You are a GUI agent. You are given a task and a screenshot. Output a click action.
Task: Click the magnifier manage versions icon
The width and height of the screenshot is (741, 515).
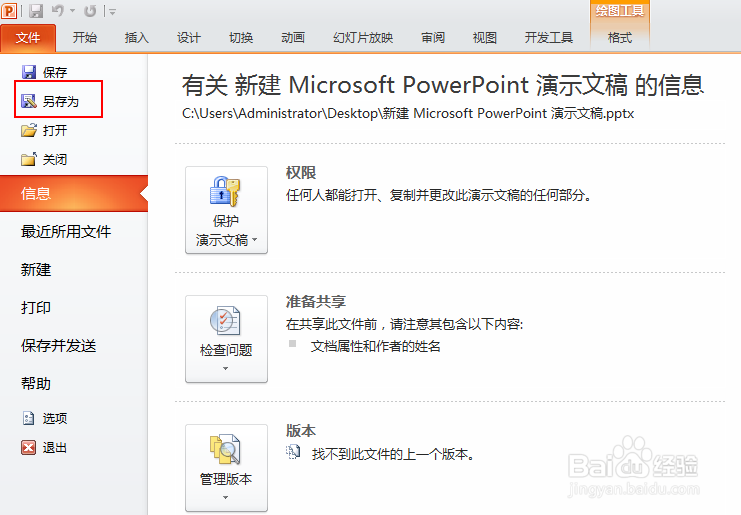click(x=225, y=449)
